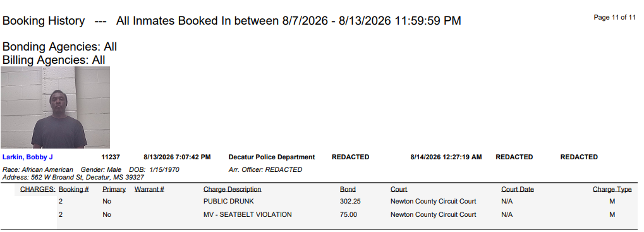Click the CHARGES: section label
Image resolution: width=644 pixels, height=232 pixels.
[x=38, y=189]
